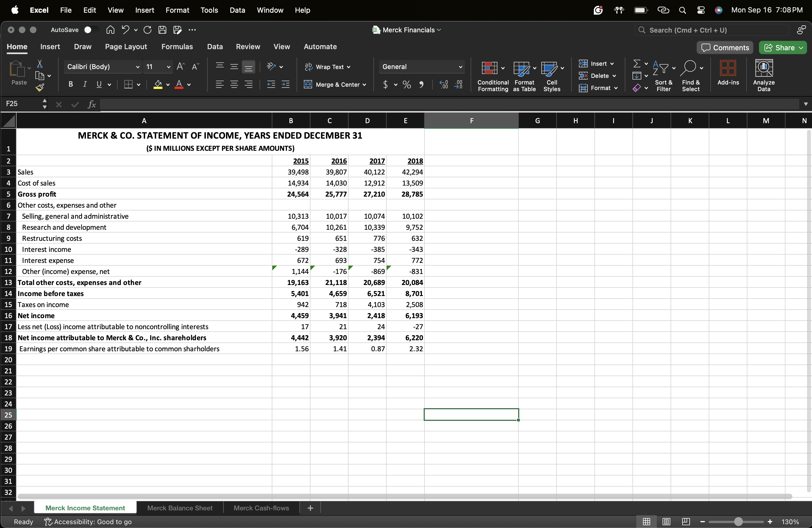Switch to the Formulas ribbon tab

(177, 46)
